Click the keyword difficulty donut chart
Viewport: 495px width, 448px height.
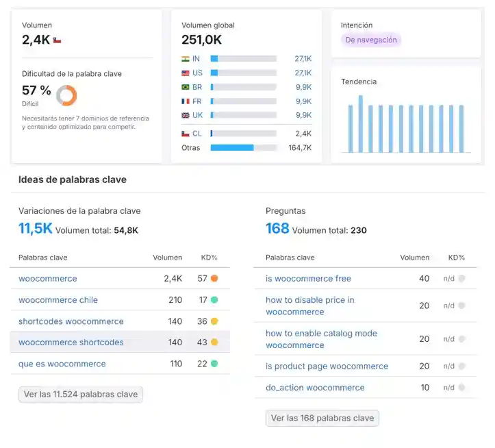66,95
